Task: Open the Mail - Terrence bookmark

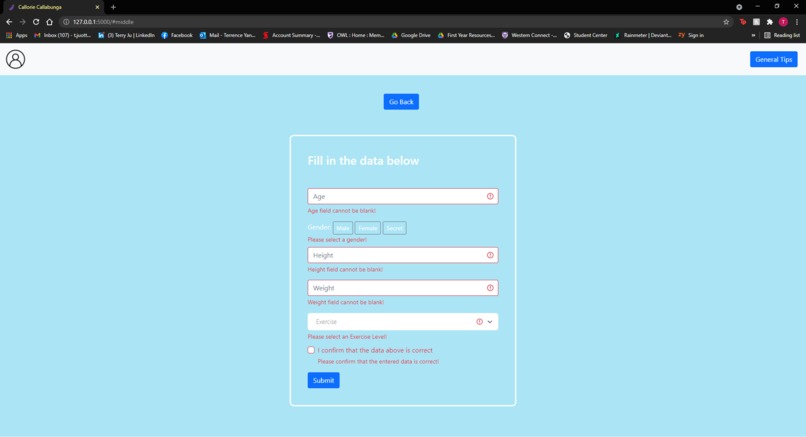Action: [x=227, y=35]
